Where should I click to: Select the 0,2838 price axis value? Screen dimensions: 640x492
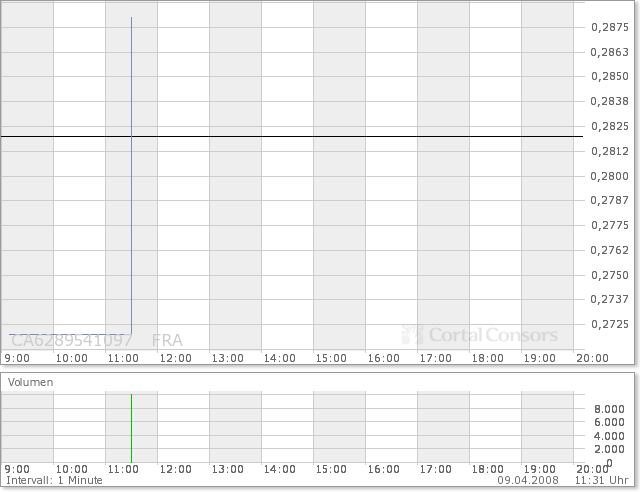click(610, 101)
